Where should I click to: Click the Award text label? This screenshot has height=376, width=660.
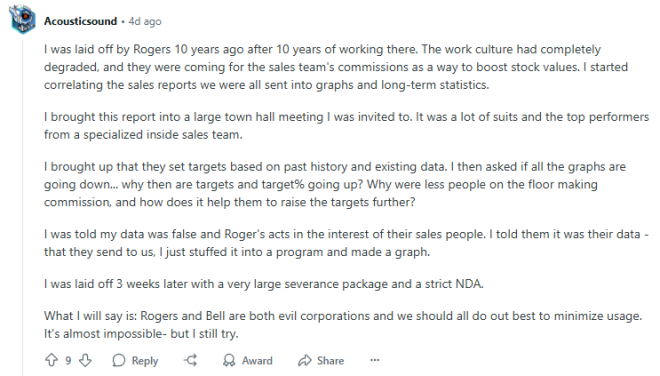click(x=257, y=361)
